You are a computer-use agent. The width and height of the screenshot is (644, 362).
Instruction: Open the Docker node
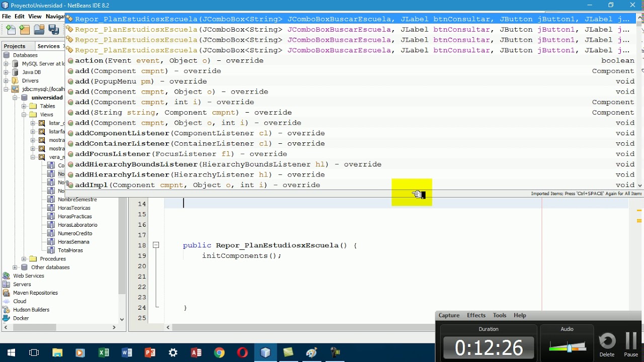[x=21, y=318]
